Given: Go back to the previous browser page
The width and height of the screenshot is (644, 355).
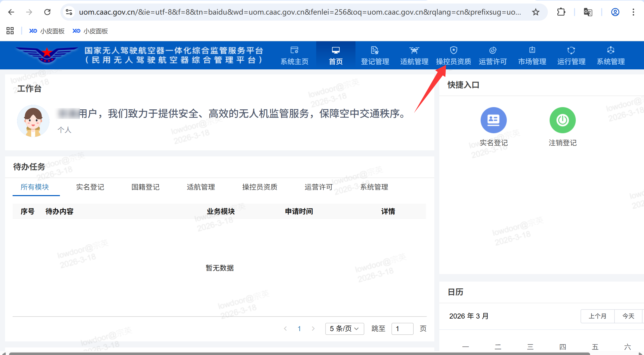Looking at the screenshot, I should point(11,12).
